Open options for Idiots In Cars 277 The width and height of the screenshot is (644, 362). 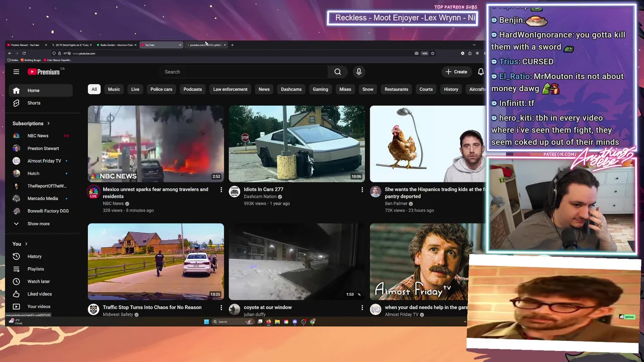point(362,190)
